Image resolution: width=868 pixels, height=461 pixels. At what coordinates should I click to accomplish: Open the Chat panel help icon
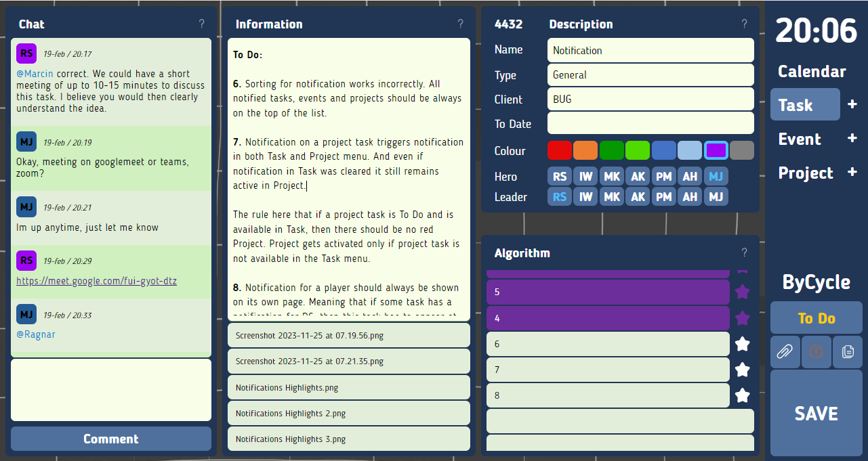201,24
